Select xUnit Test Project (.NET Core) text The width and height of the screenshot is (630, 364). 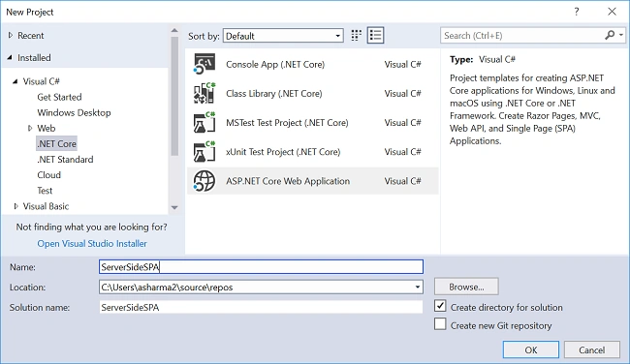[283, 152]
